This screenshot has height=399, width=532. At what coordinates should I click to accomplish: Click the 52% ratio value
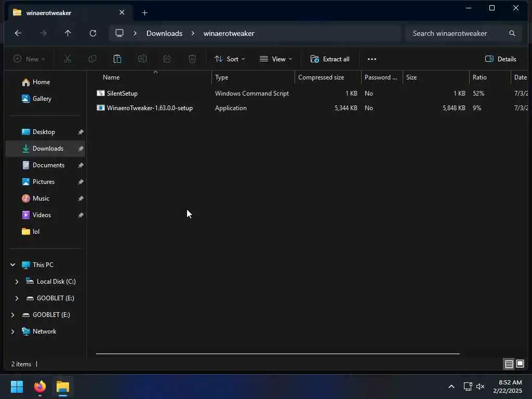tap(478, 94)
